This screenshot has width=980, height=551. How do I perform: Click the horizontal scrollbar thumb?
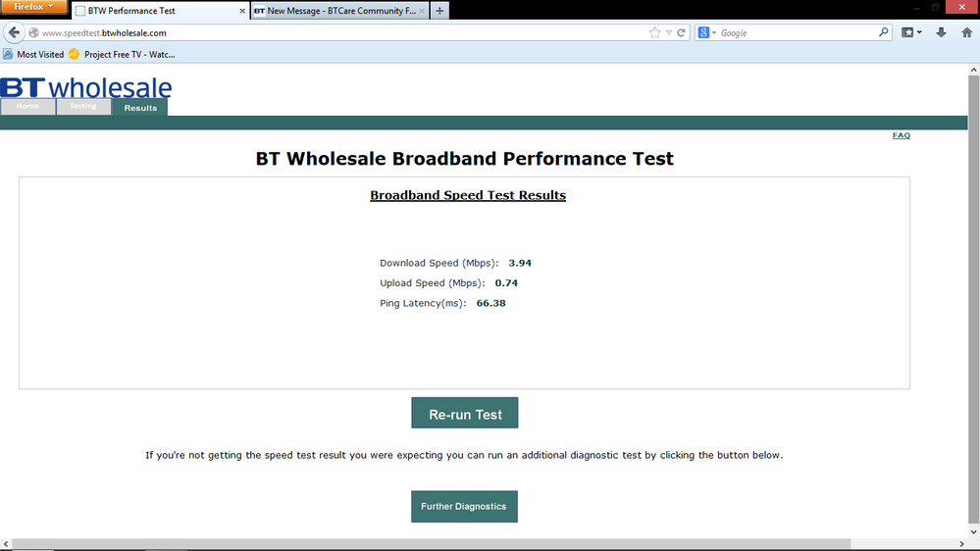(432, 544)
